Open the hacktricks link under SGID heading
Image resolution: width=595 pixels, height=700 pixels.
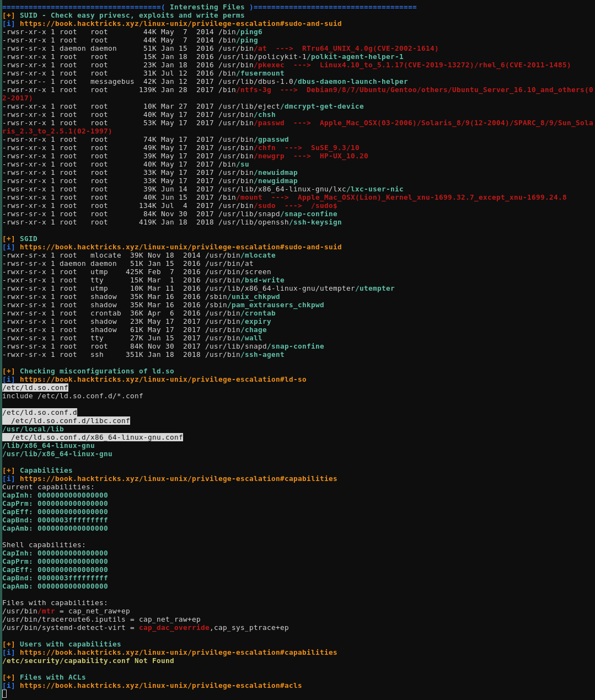coord(180,247)
